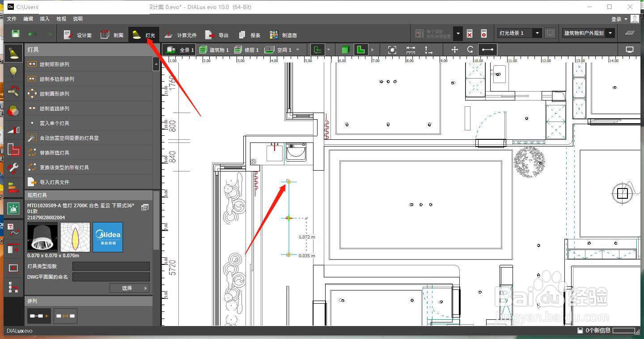This screenshot has height=339, width=644.
Task: Select the light bulb lamps tool
Action: 13,72
